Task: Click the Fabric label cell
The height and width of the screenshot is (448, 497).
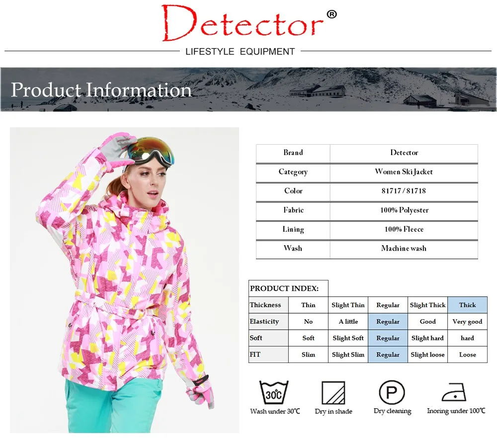Action: click(293, 210)
